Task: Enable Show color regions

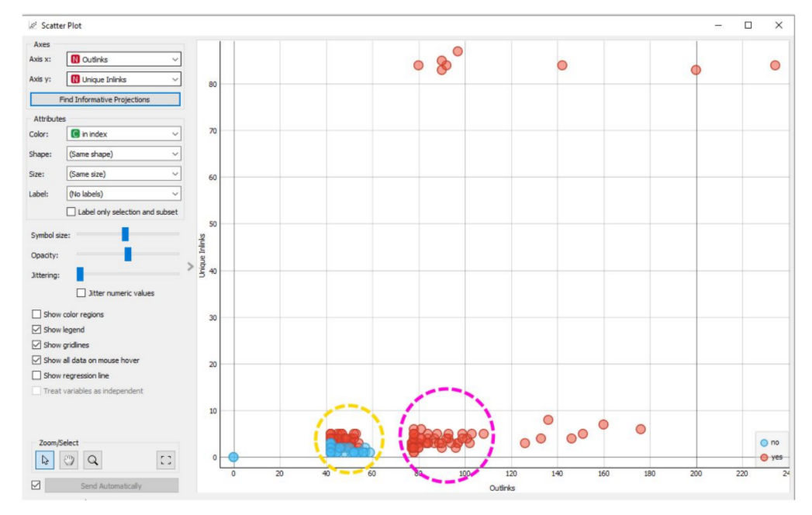Action: pyautogui.click(x=36, y=314)
